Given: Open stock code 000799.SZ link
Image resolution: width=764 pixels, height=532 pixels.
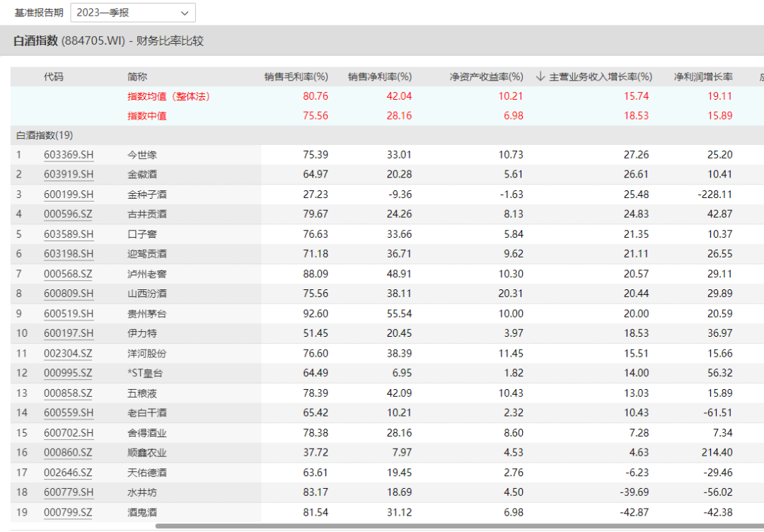Looking at the screenshot, I should [68, 512].
